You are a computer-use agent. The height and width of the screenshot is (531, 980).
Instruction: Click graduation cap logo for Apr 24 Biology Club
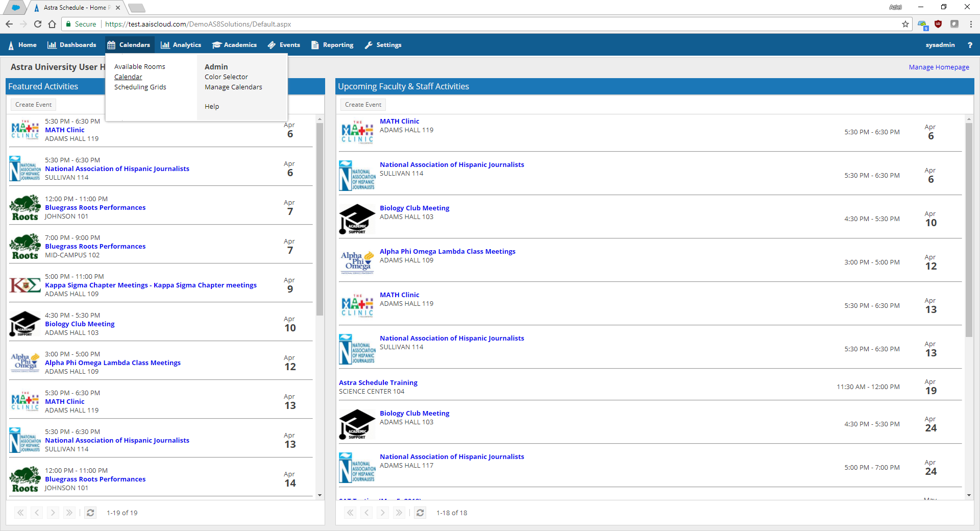click(357, 424)
